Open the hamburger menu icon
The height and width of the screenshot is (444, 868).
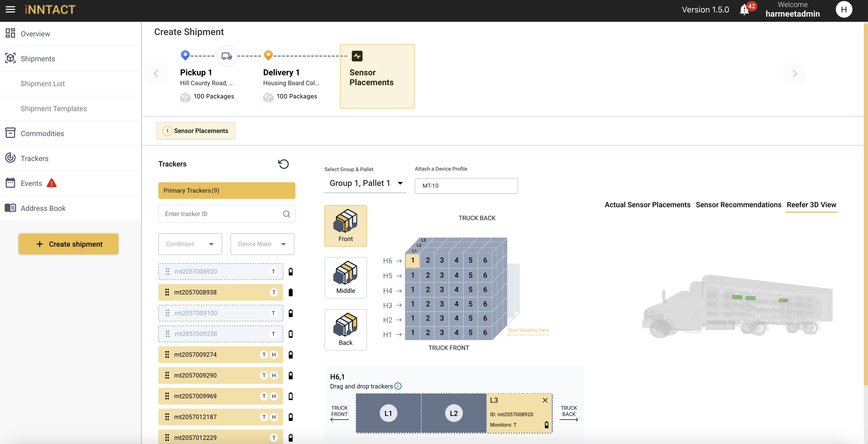(x=10, y=9)
